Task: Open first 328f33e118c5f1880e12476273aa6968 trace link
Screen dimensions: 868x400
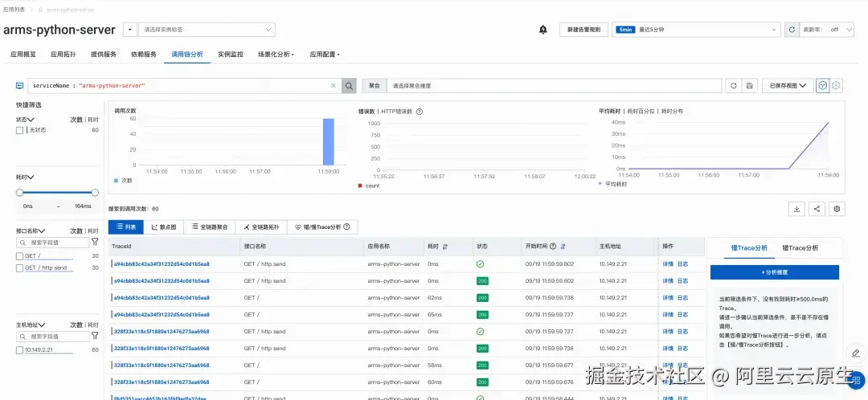Action: [162, 332]
